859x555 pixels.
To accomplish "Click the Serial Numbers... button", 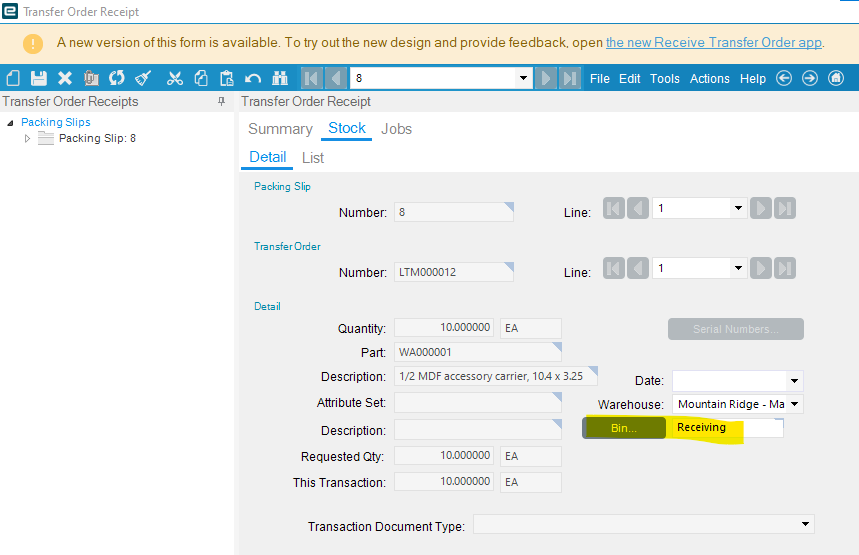I will tap(736, 329).
